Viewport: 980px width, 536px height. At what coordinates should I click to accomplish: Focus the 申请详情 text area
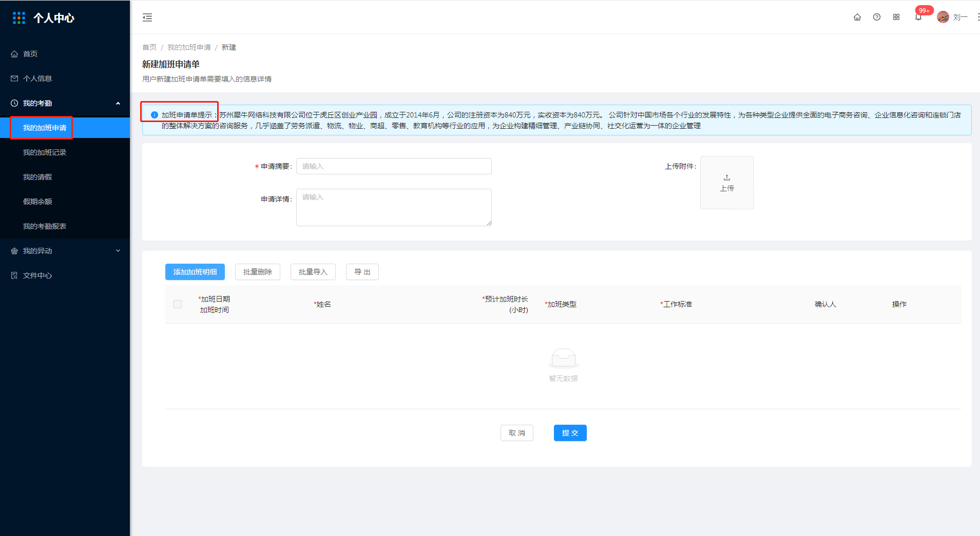[394, 207]
